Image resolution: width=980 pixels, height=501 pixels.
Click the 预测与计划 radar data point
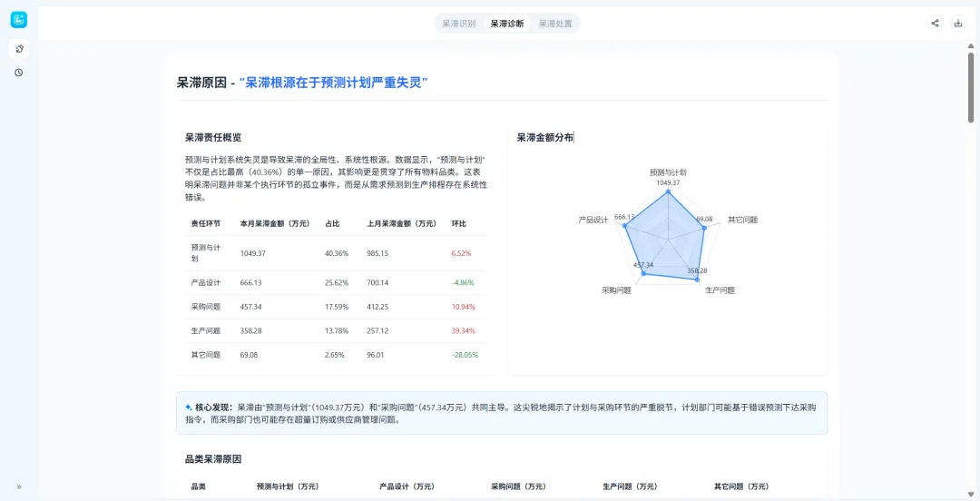[x=668, y=192]
